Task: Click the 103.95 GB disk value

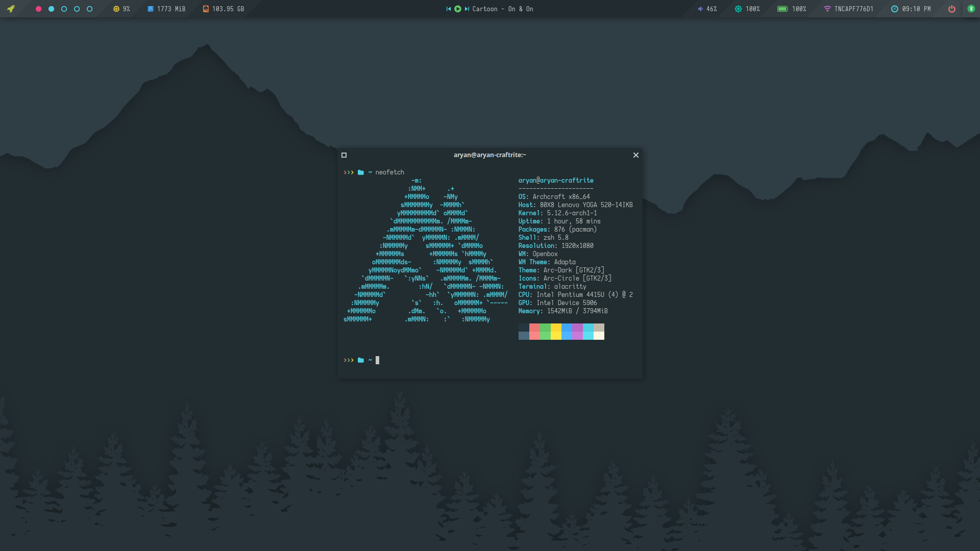Action: (x=228, y=9)
